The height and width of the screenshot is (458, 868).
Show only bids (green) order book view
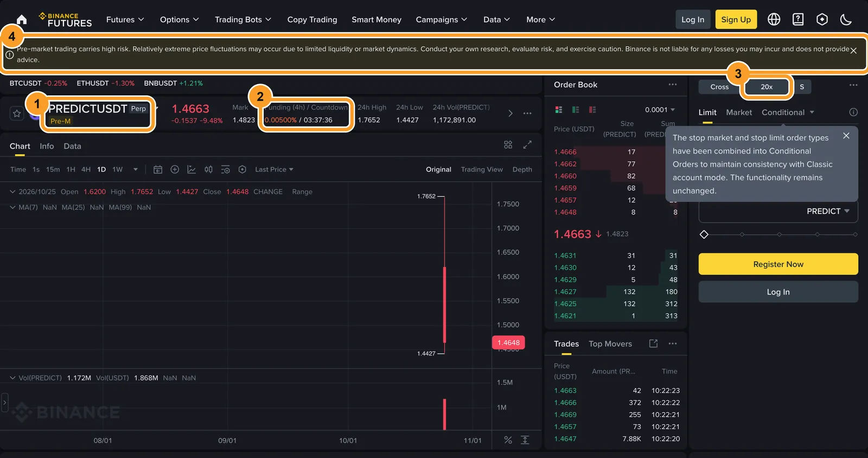pos(576,110)
